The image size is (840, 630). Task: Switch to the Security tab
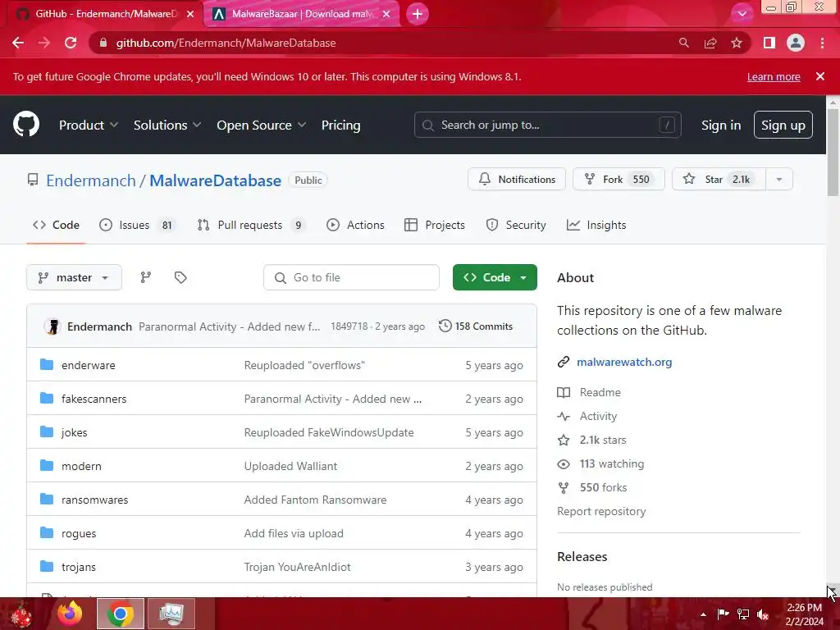pyautogui.click(x=516, y=225)
